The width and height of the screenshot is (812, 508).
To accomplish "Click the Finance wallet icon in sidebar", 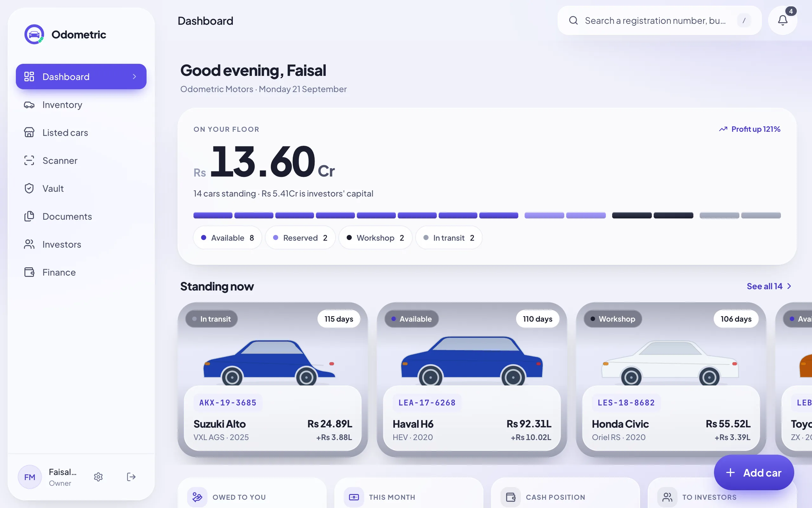I will point(29,272).
